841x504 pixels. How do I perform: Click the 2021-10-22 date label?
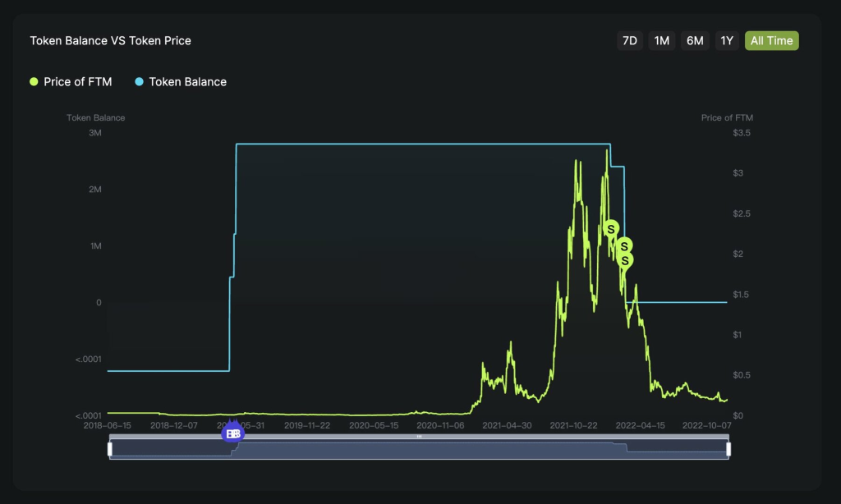(x=573, y=425)
